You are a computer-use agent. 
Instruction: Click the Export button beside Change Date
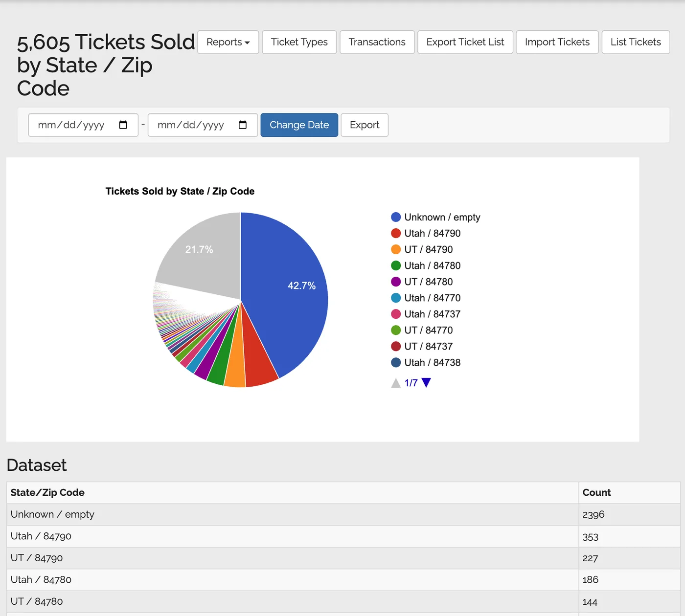[x=365, y=125]
